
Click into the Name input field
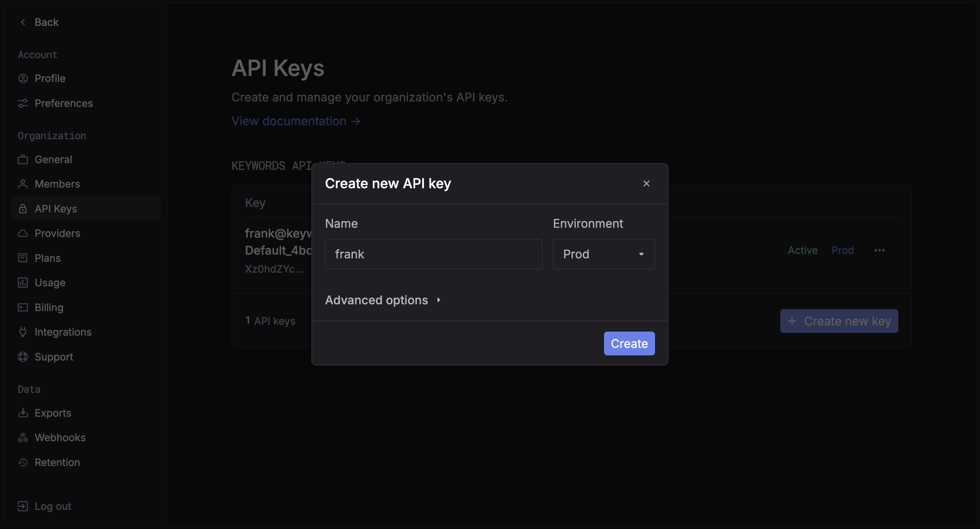click(x=433, y=254)
